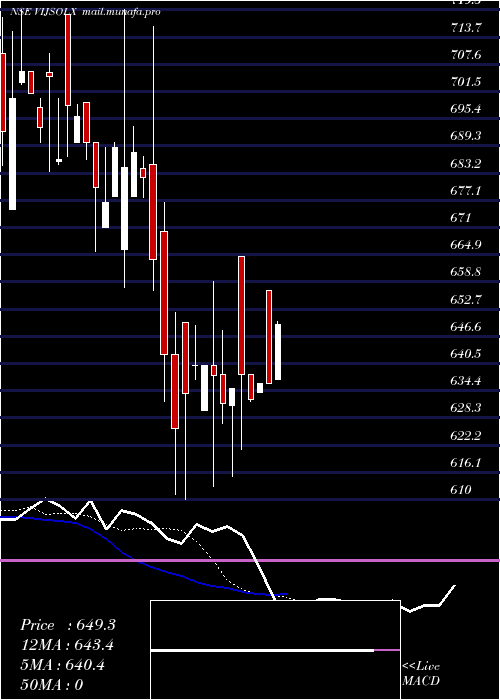Click the 671 price axis label
Viewport: 500px width, 700px height.
(461, 218)
